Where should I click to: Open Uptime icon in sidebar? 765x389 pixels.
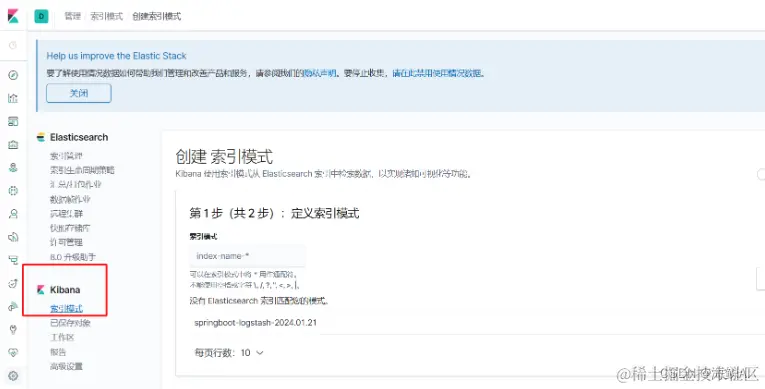tap(13, 284)
